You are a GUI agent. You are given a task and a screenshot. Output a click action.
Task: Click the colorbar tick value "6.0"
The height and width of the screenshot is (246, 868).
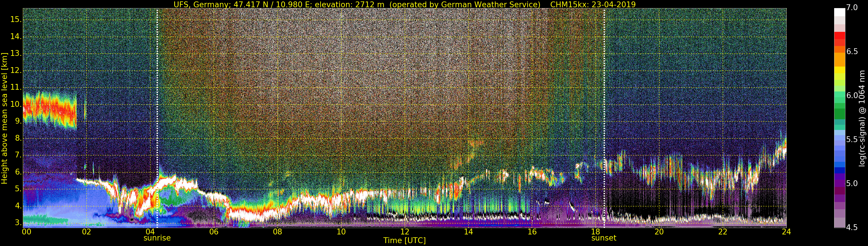pyautogui.click(x=852, y=96)
